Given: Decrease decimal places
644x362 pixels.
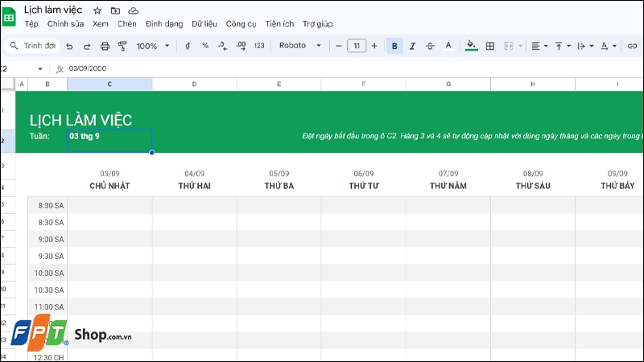Looking at the screenshot, I should (x=223, y=46).
